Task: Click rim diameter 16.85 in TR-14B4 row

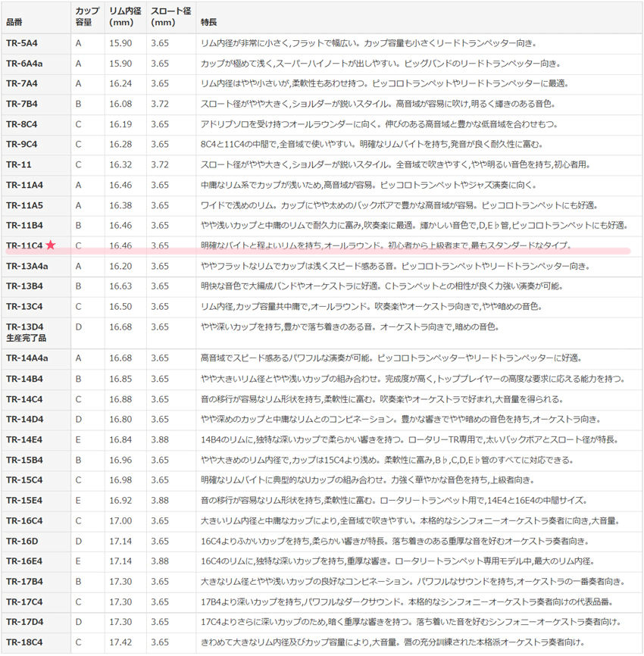Action: point(120,379)
